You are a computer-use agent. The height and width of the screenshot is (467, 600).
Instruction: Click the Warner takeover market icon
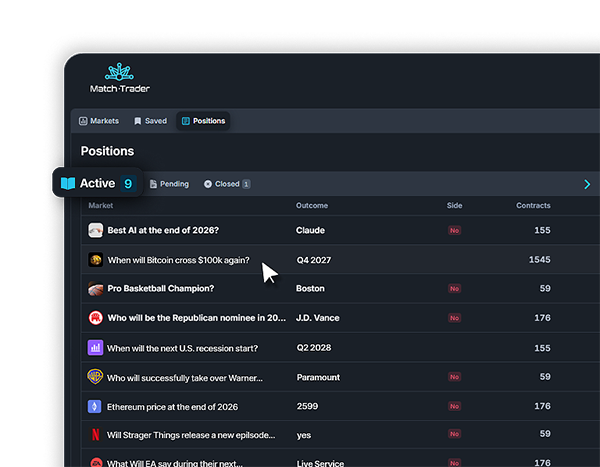(96, 377)
